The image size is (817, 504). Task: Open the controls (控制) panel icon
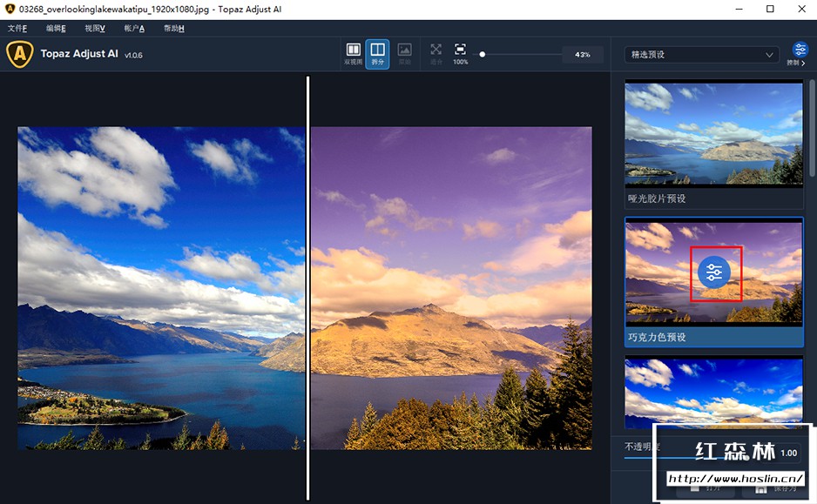click(800, 54)
